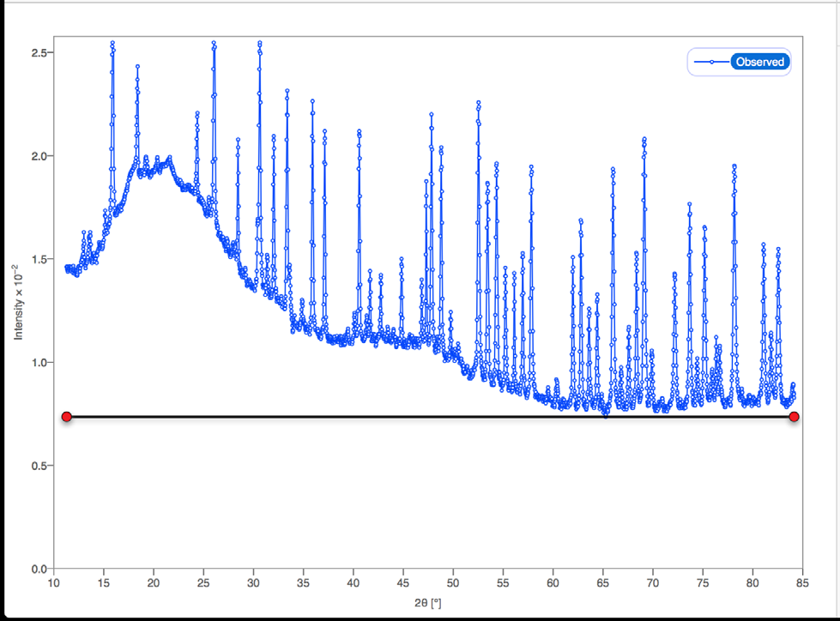Viewport: 840px width, 621px height.
Task: Click the top of the peak near 16°
Action: [112, 44]
